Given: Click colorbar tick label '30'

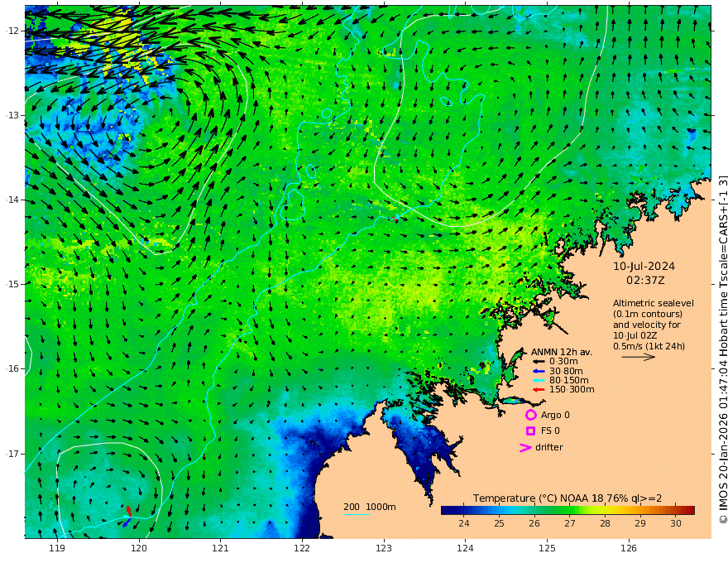Looking at the screenshot, I should click(676, 523).
